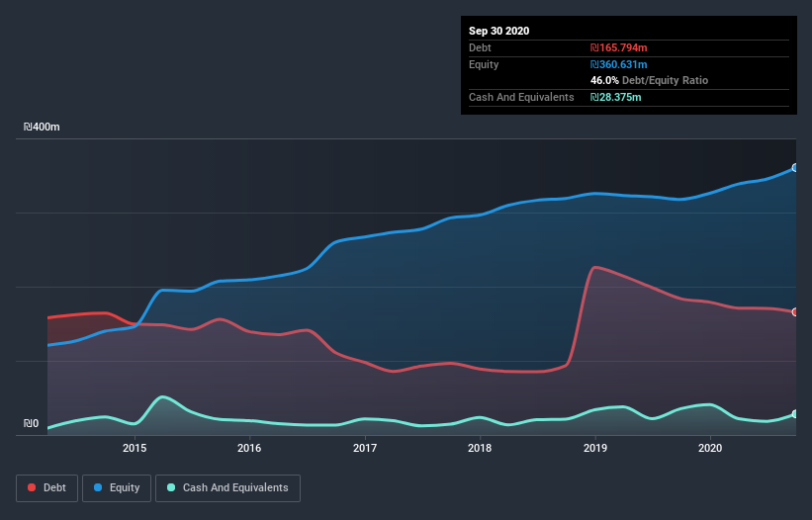This screenshot has width=812, height=520.
Task: Select the Debt endpoint marker on chart
Action: pos(795,312)
